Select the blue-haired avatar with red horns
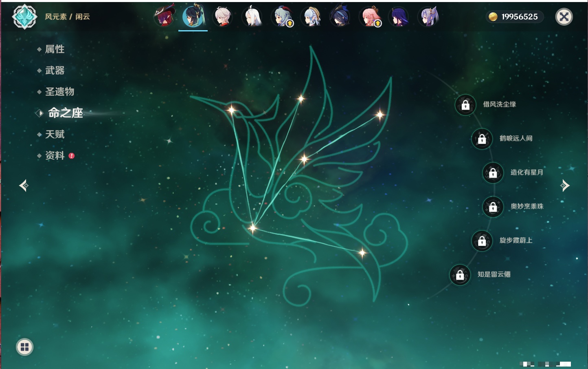588x369 pixels. coord(282,17)
